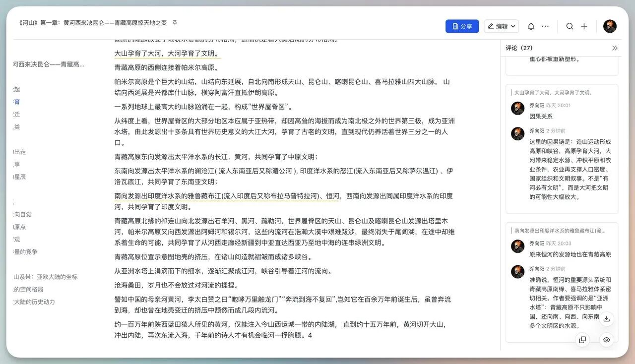This screenshot has width=635, height=364.
Task: Click the reply starting 这里的因果链是
Action: point(571,169)
